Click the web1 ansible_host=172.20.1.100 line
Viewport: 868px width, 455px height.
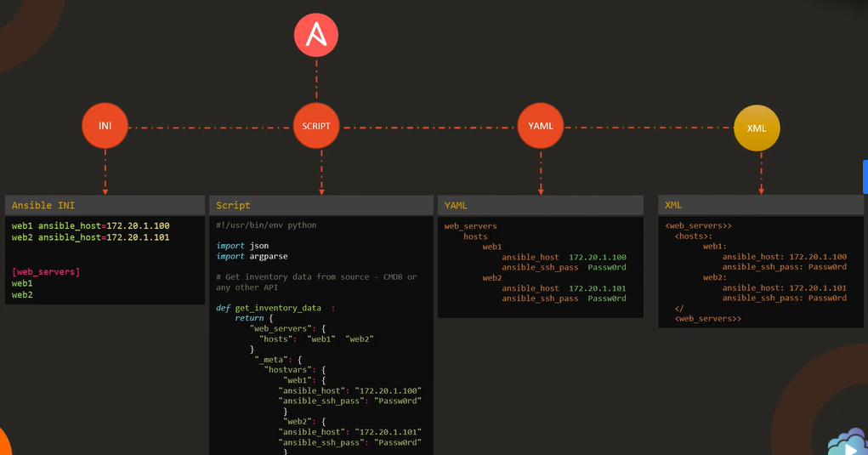(91, 226)
